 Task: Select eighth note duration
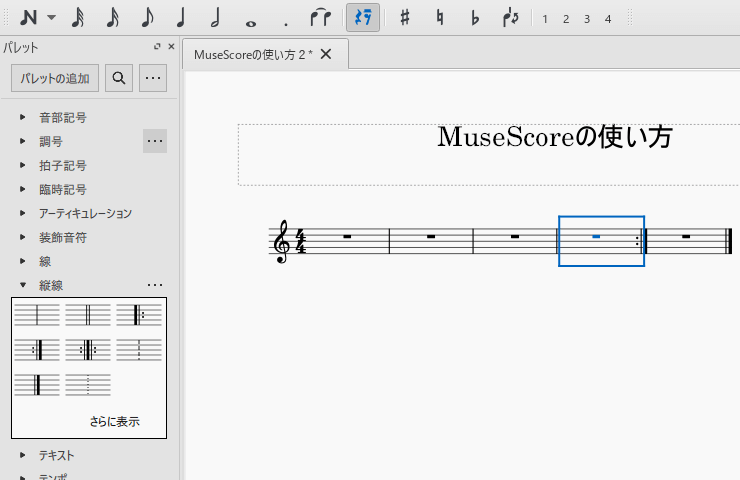pos(147,18)
